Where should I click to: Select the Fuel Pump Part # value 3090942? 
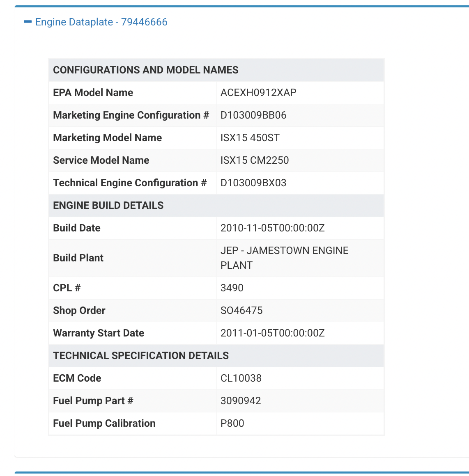point(241,401)
